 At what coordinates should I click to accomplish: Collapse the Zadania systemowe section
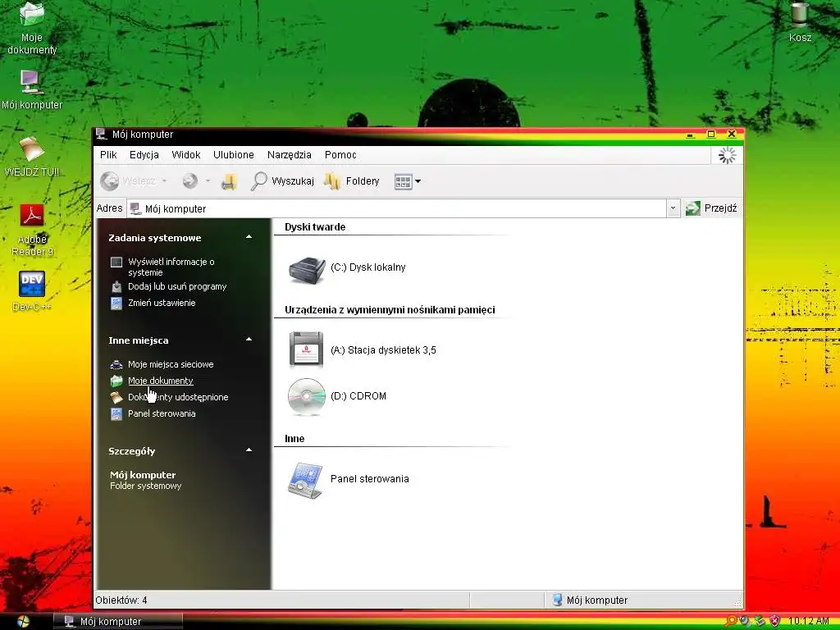pos(249,237)
